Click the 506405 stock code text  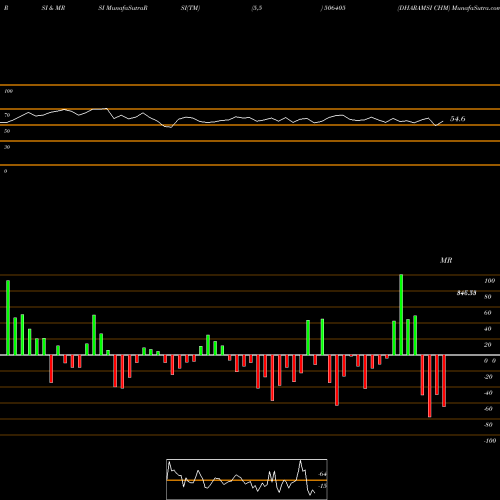click(x=334, y=8)
